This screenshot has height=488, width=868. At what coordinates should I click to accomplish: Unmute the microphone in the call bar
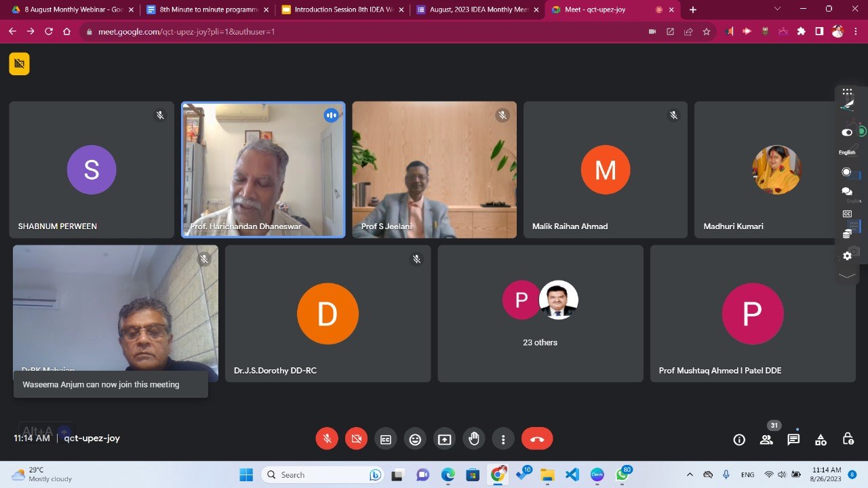327,439
